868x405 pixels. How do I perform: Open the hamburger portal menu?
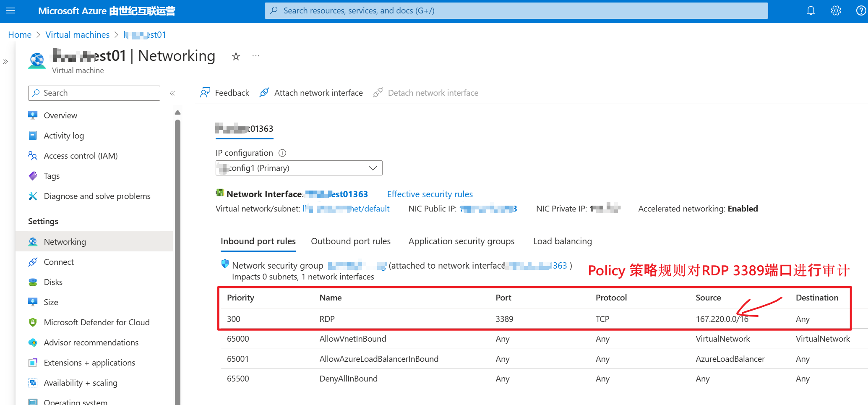click(10, 11)
